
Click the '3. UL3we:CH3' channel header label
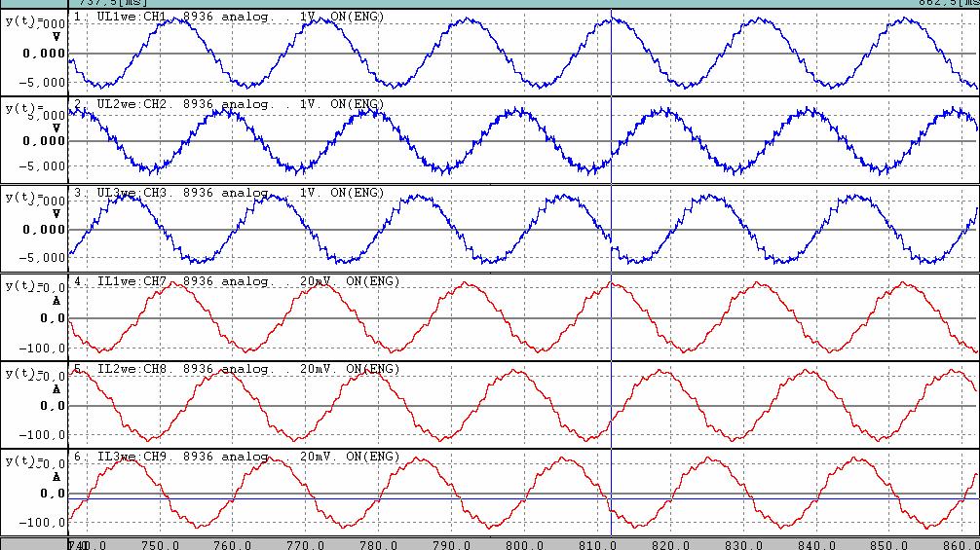[120, 193]
